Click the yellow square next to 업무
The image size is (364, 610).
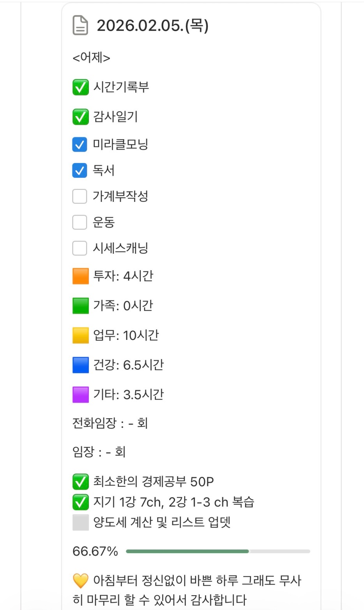coord(81,336)
